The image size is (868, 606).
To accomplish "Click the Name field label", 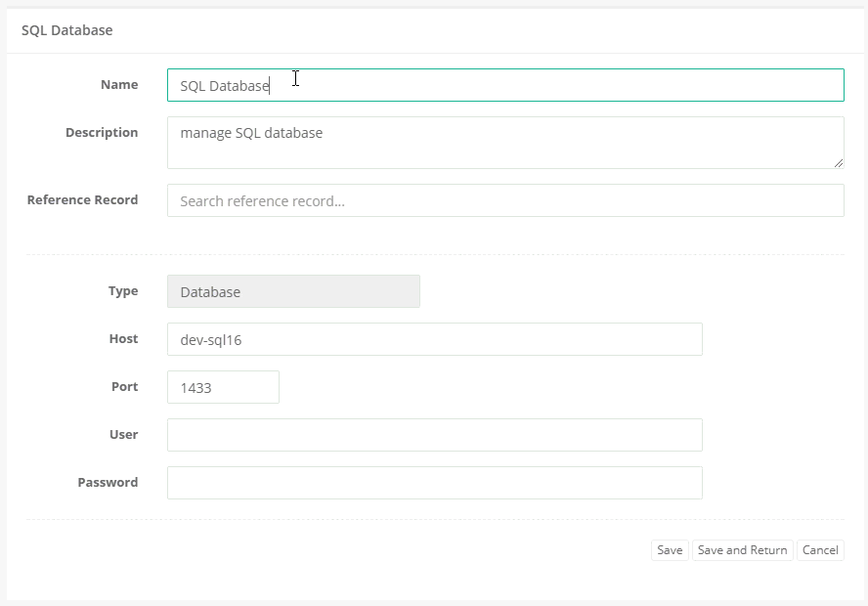I will click(119, 85).
